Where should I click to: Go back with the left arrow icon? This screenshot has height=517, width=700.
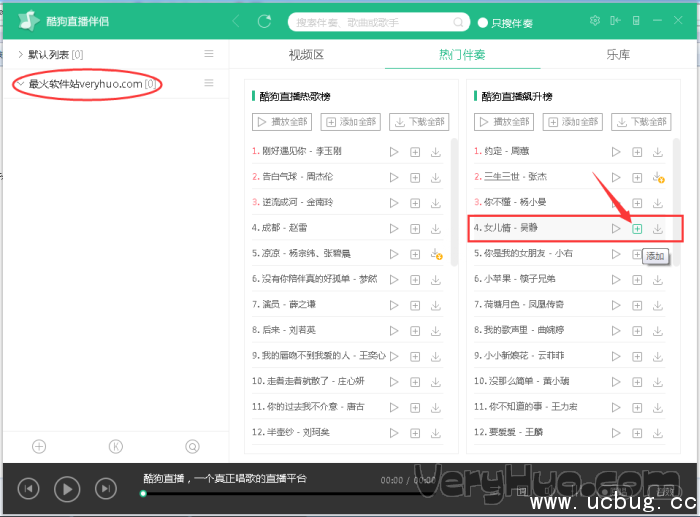tap(236, 21)
